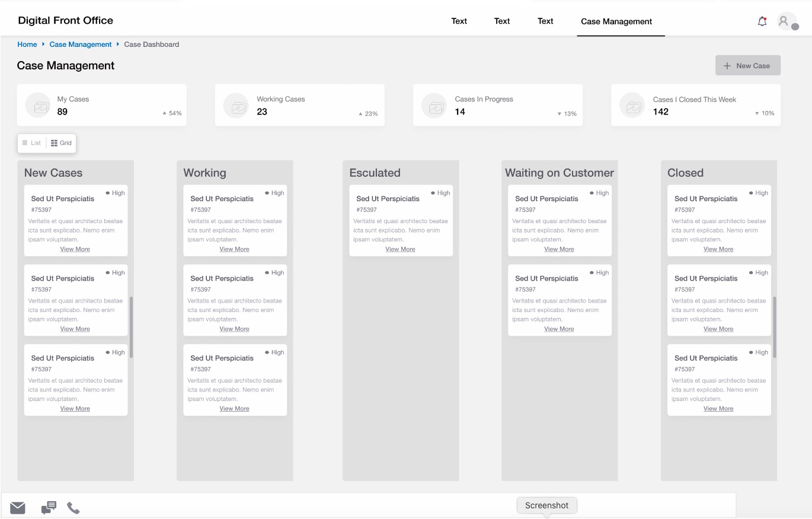This screenshot has height=519, width=812.
Task: Open View More on the Esculated case card
Action: pos(400,249)
